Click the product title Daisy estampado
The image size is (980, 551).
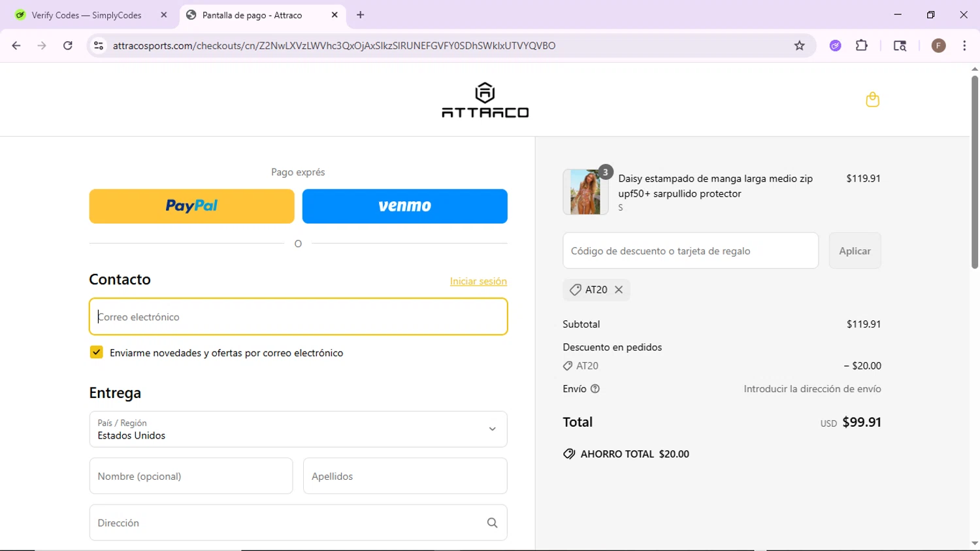pos(715,186)
